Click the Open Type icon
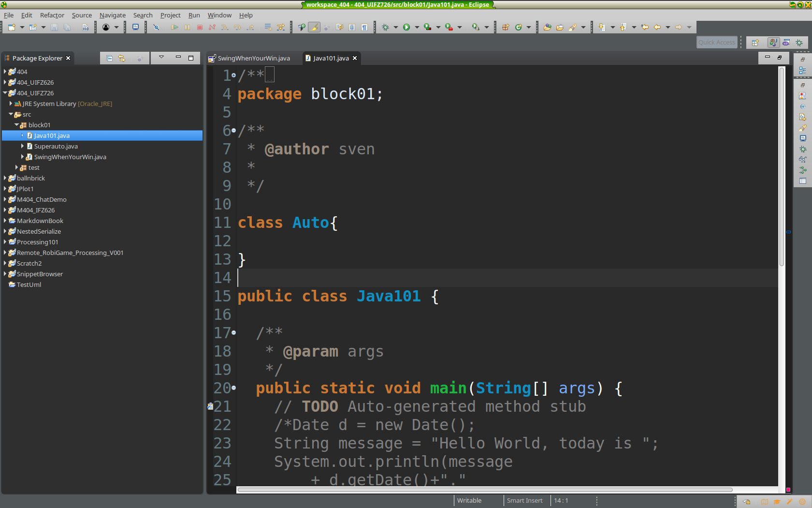This screenshot has width=812, height=508. (x=547, y=28)
